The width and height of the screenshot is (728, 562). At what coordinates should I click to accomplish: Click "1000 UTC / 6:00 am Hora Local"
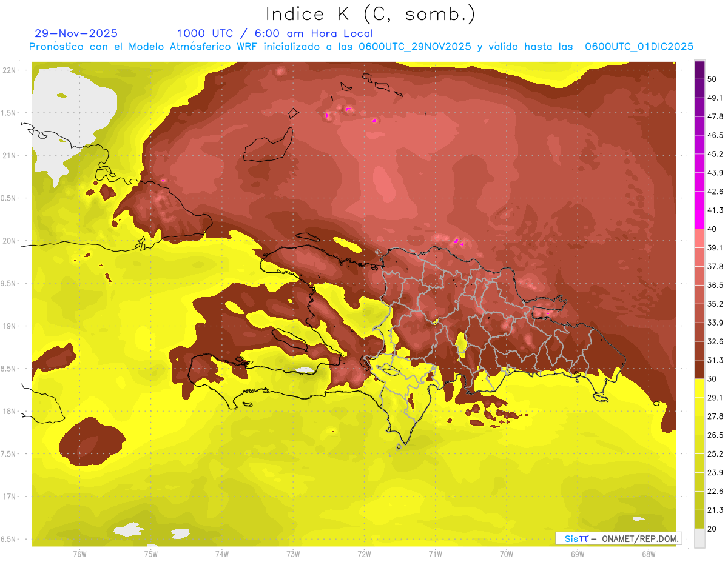(275, 34)
